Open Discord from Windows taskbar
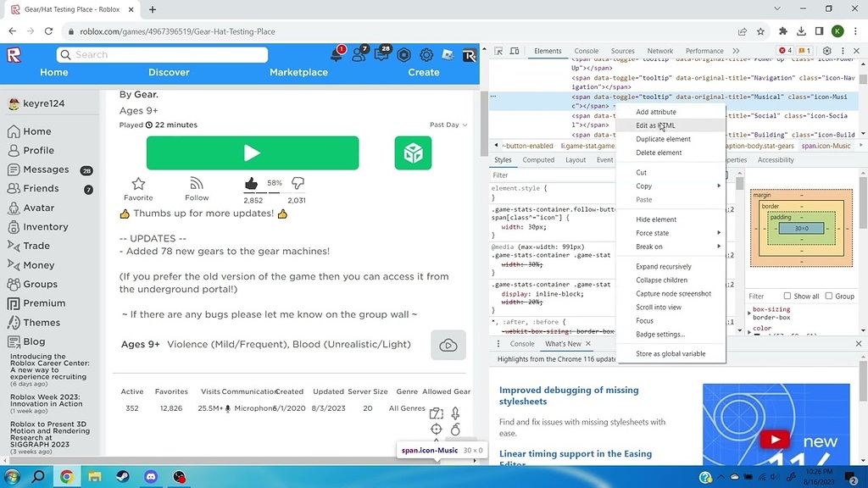This screenshot has height=488, width=868. pos(151,476)
